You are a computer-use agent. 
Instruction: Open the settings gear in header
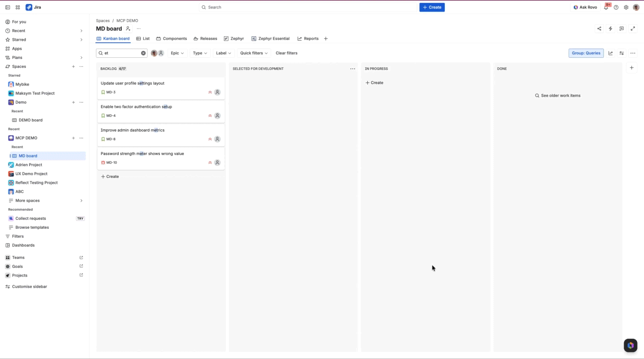pos(626,8)
